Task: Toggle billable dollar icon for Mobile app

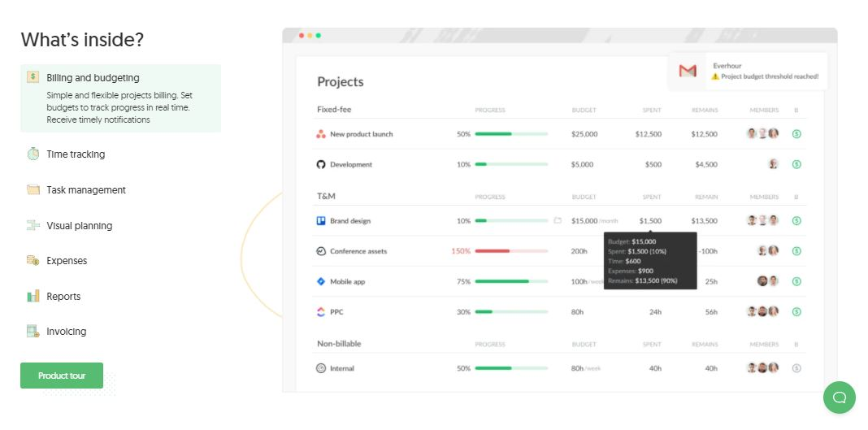Action: click(796, 282)
